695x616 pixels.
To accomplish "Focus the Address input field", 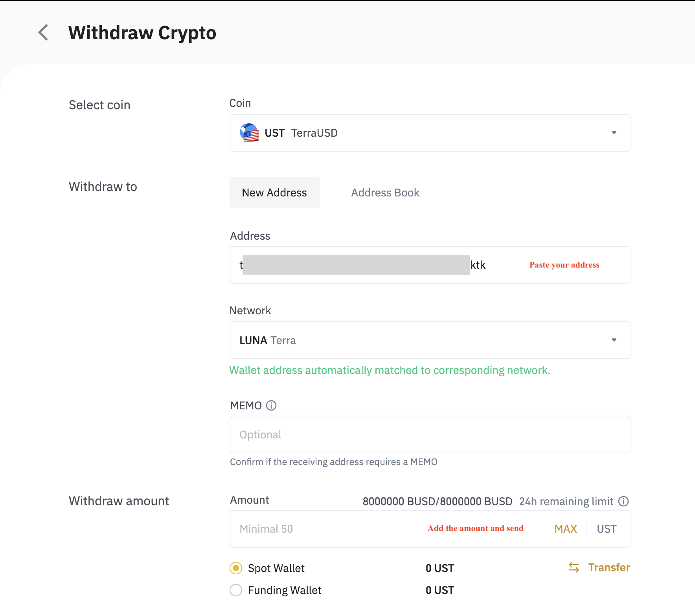I will (x=430, y=265).
